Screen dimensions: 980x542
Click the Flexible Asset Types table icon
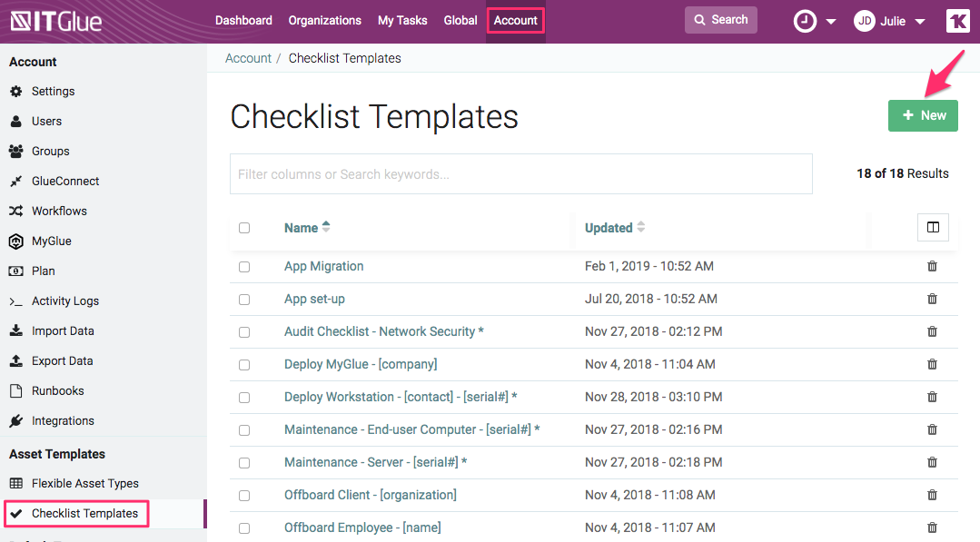[16, 483]
